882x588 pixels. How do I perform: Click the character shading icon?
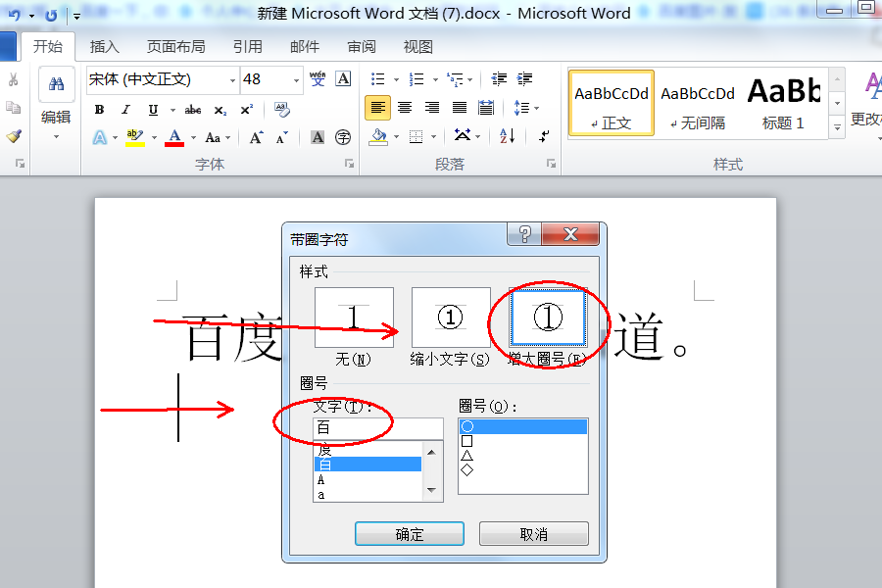316,136
